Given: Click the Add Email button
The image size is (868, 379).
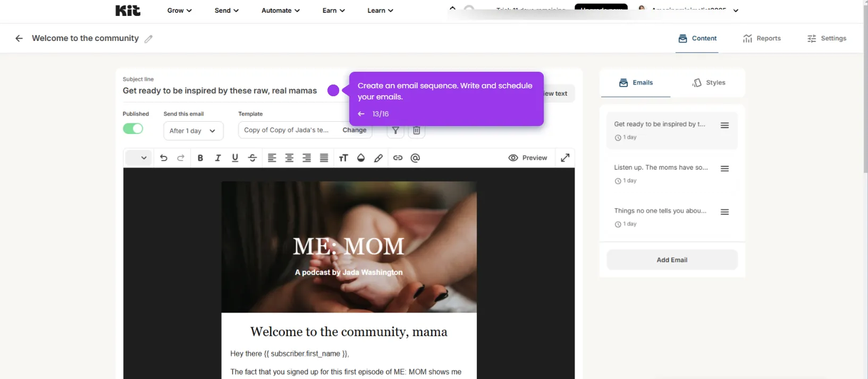Looking at the screenshot, I should 672,260.
